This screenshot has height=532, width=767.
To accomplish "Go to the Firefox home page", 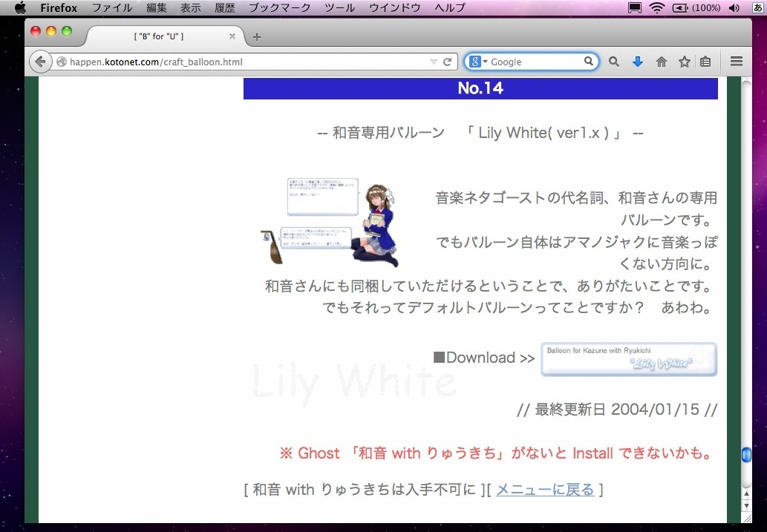I will [661, 62].
